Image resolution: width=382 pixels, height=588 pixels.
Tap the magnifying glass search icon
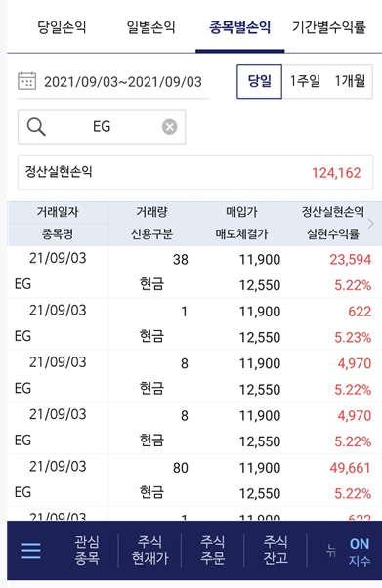36,127
